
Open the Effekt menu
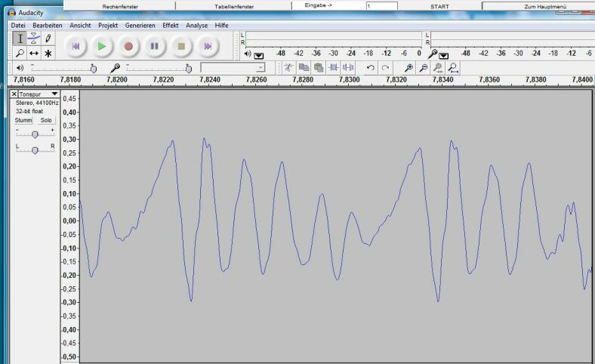click(171, 25)
